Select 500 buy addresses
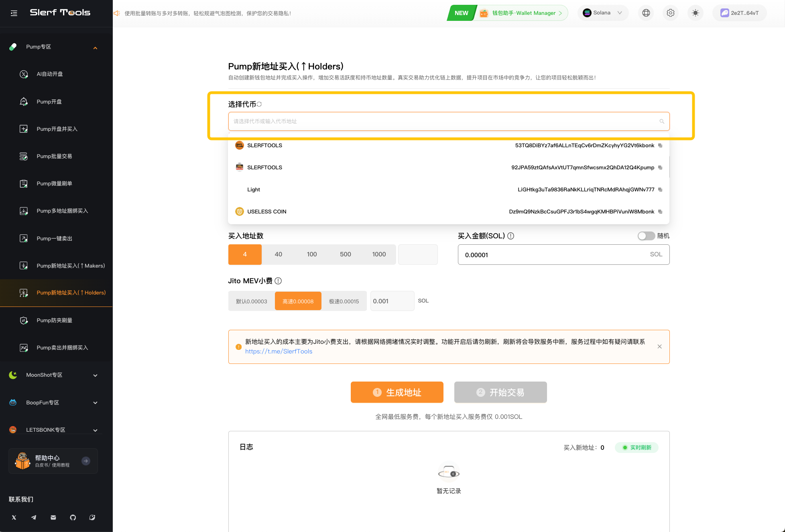785x532 pixels. (346, 254)
